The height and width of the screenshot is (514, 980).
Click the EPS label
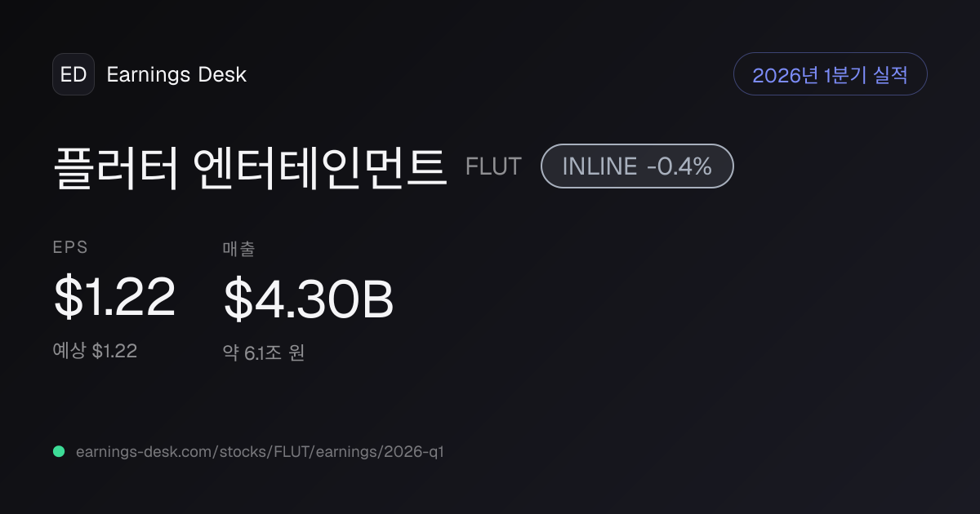pos(70,248)
